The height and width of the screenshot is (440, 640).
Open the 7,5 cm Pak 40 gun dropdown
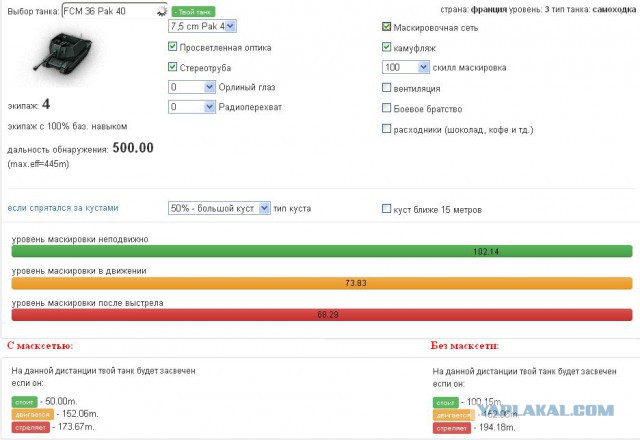tap(202, 27)
